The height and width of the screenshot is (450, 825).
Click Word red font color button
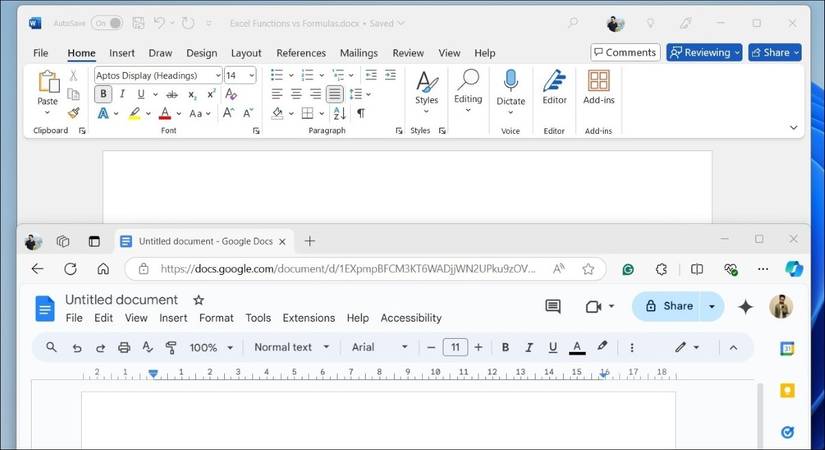165,113
